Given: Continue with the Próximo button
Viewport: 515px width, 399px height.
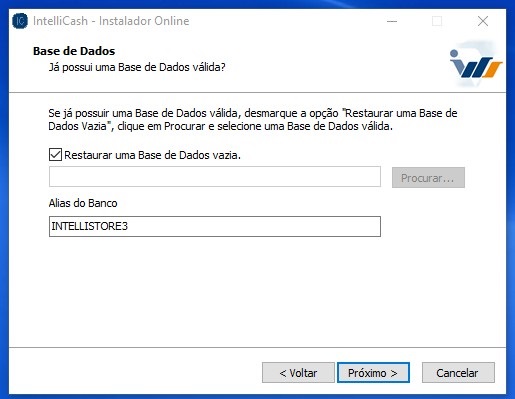Looking at the screenshot, I should [373, 373].
